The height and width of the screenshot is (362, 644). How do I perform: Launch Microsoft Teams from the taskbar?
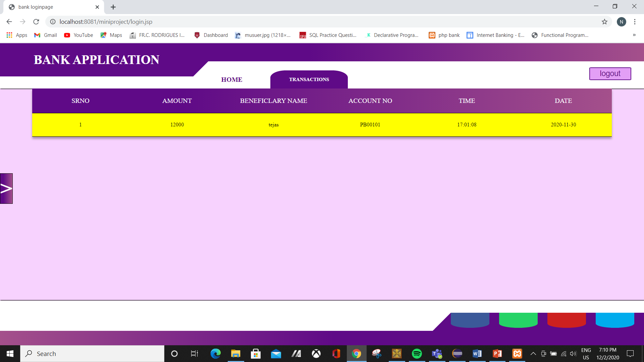pyautogui.click(x=437, y=353)
